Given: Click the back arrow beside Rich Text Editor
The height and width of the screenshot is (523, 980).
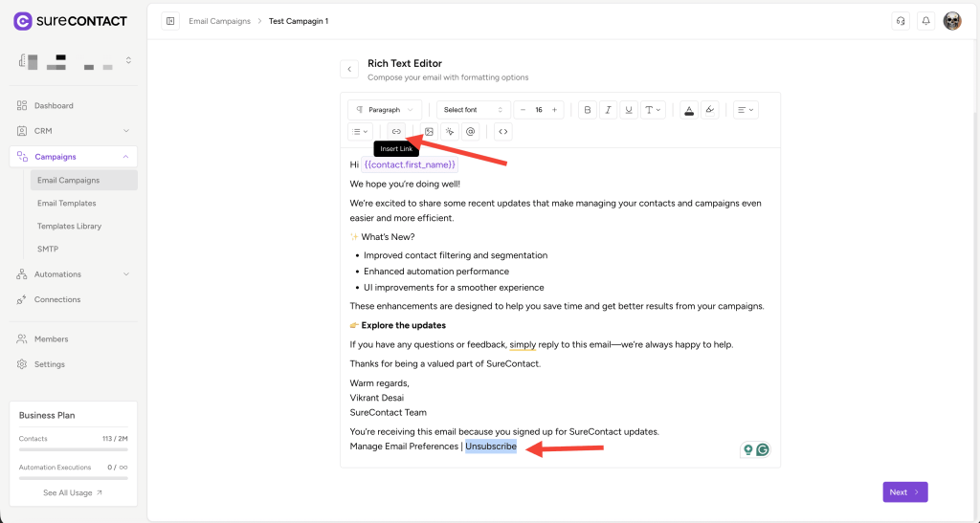Looking at the screenshot, I should coord(349,69).
